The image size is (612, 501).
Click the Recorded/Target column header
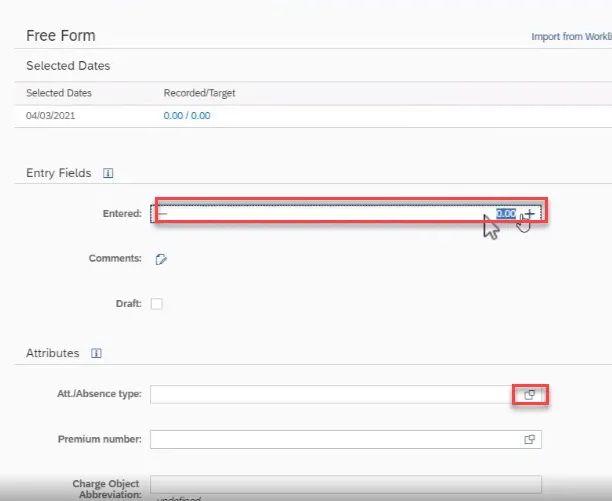[199, 93]
